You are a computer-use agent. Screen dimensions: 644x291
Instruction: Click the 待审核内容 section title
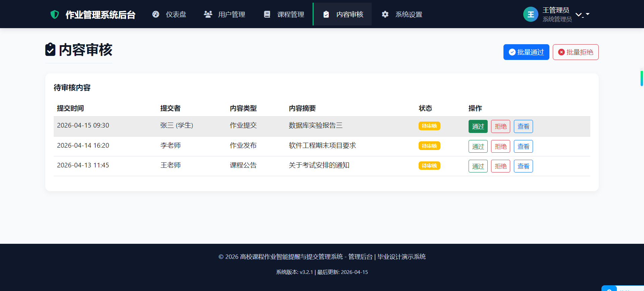pos(72,88)
